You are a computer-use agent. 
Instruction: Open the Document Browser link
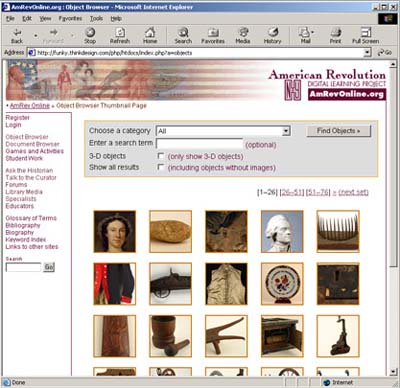[x=32, y=144]
